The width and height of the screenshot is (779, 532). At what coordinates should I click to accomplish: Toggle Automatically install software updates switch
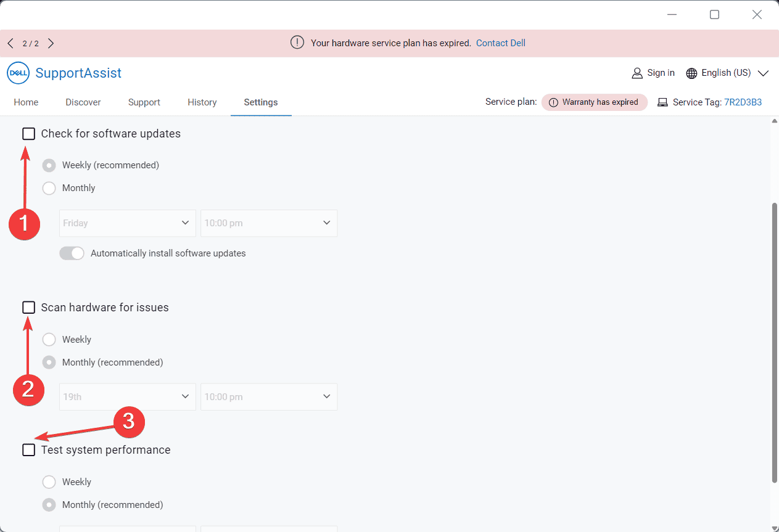[x=72, y=253]
